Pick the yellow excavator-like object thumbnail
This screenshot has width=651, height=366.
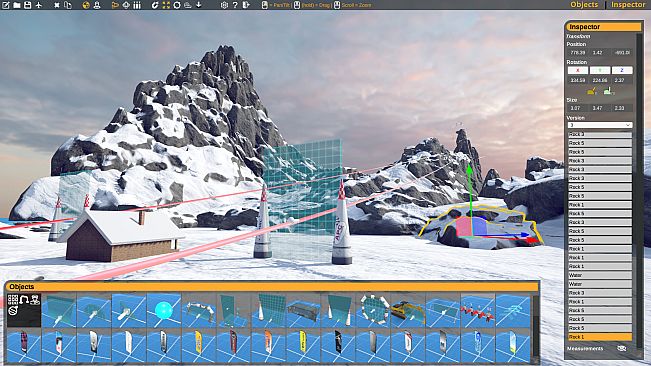tap(408, 310)
